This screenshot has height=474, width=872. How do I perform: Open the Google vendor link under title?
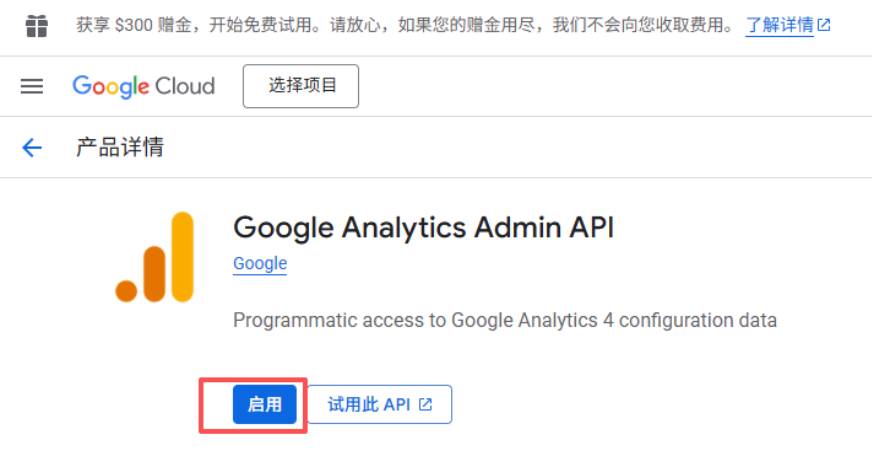point(260,263)
